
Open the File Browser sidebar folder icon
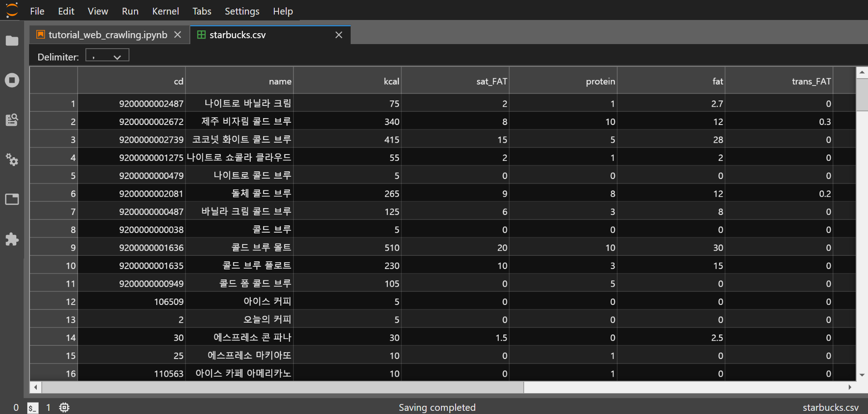click(12, 41)
